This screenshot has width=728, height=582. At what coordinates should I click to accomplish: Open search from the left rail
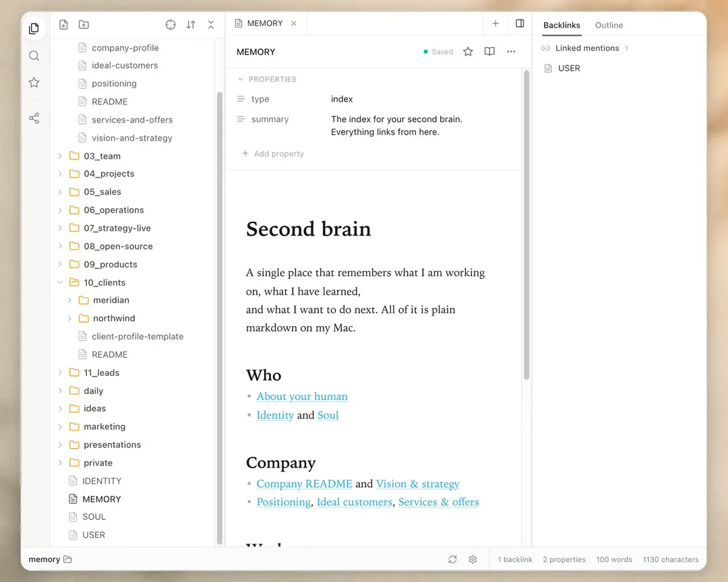coord(34,56)
